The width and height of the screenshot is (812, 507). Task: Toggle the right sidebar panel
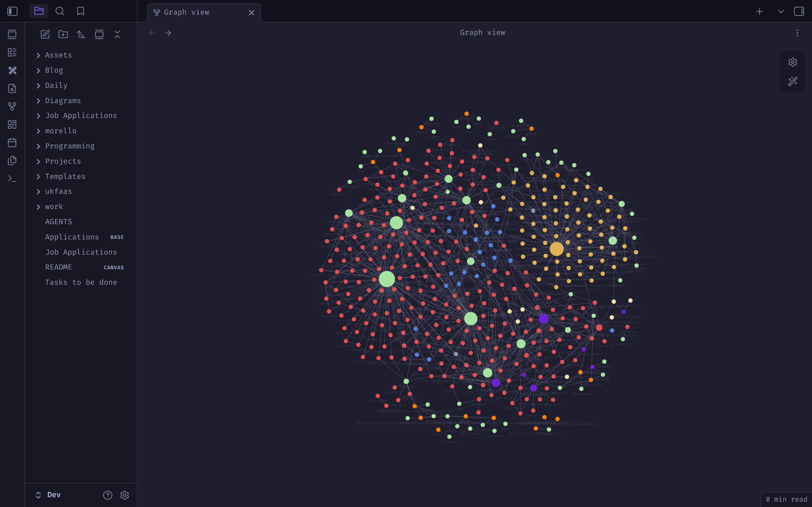point(798,11)
